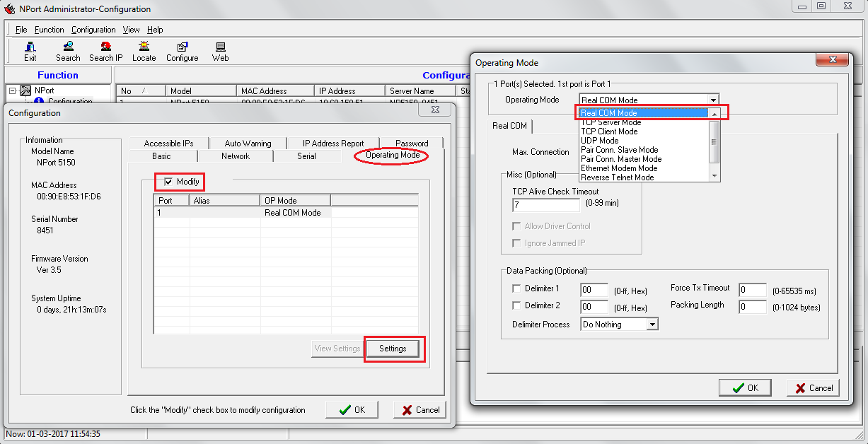Open the File menu

tap(21, 30)
